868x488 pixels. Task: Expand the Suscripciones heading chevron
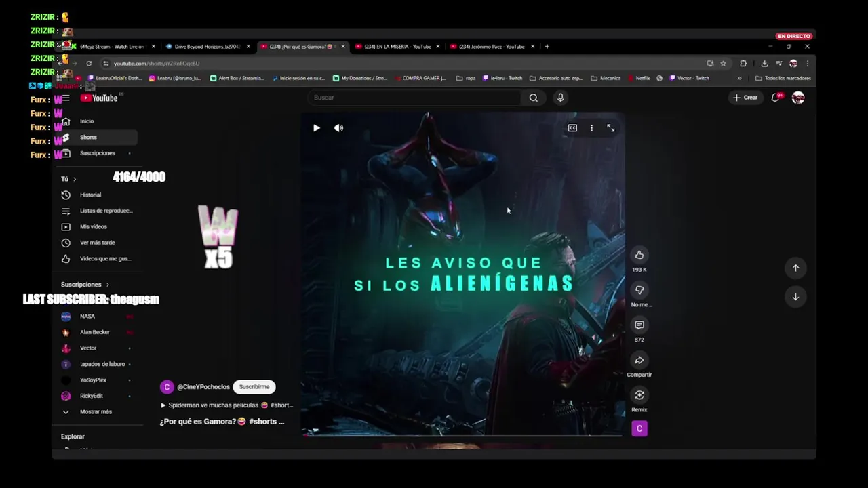click(107, 285)
